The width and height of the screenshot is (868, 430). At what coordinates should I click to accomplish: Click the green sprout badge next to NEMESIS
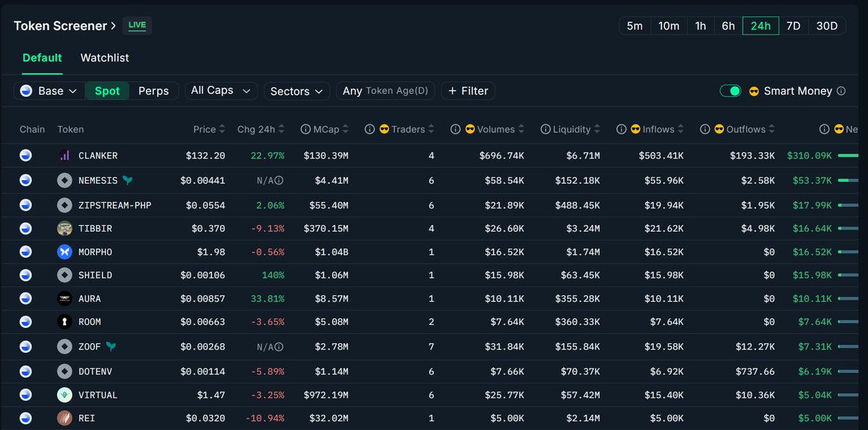click(127, 180)
